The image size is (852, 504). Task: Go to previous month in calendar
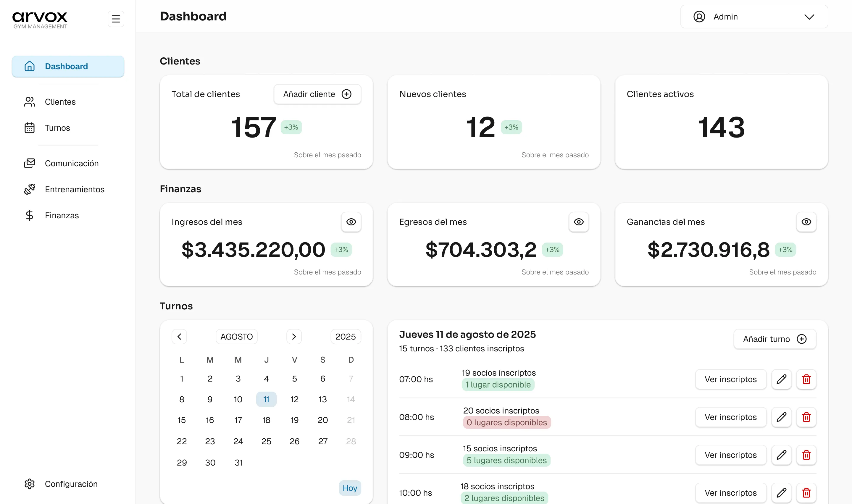pos(179,337)
